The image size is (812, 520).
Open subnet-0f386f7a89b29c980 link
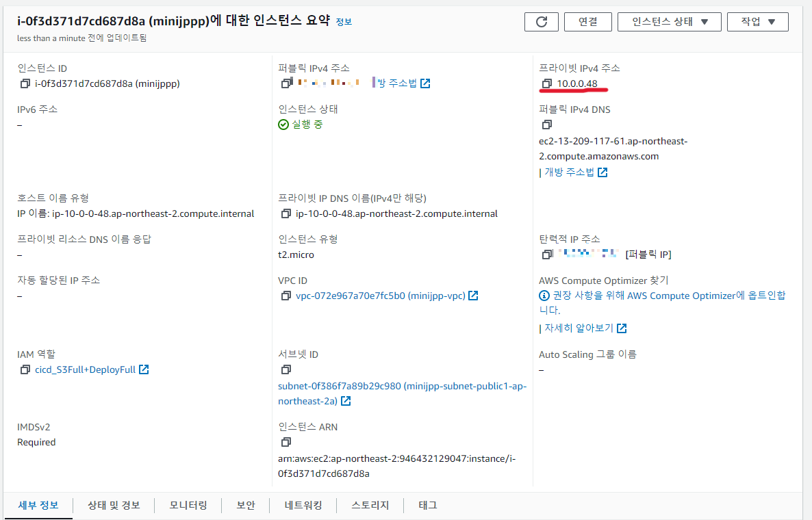click(x=403, y=393)
